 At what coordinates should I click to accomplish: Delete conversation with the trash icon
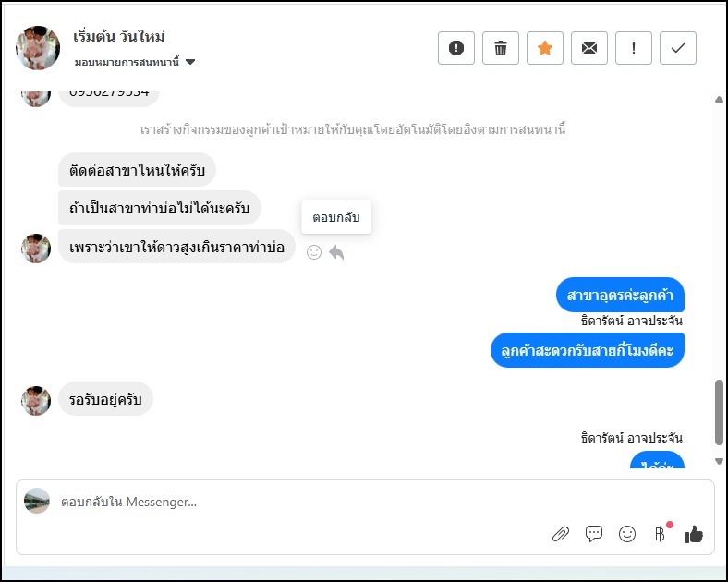501,49
